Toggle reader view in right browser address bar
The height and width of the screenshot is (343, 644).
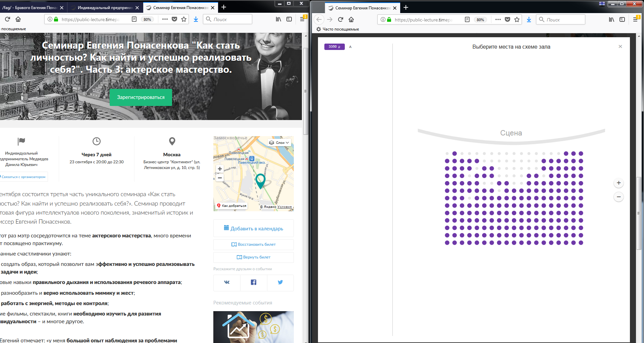tap(467, 19)
